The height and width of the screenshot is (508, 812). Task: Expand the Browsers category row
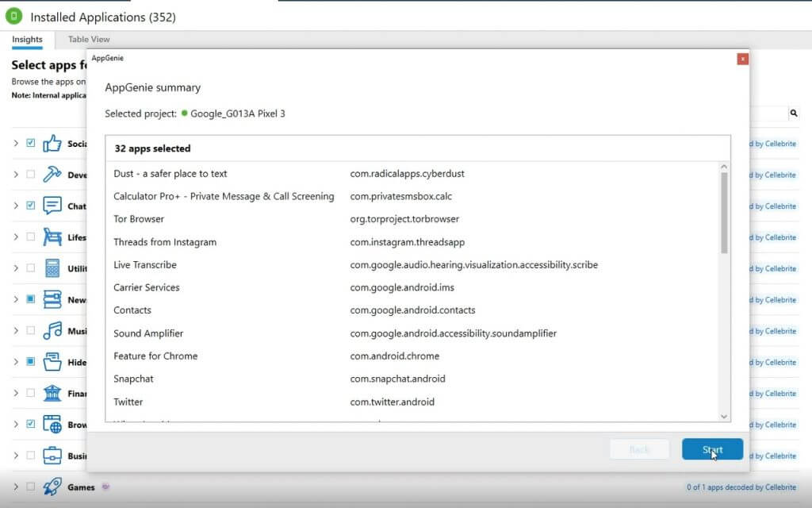pyautogui.click(x=16, y=424)
